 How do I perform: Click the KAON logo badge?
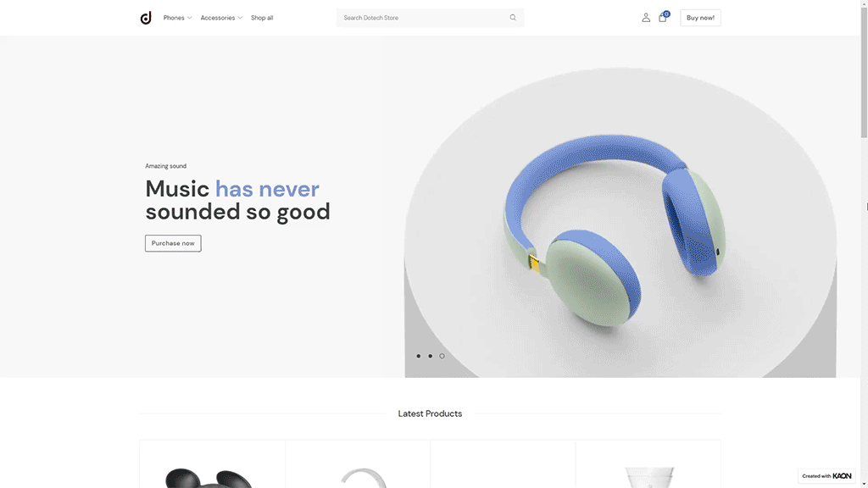pos(825,476)
